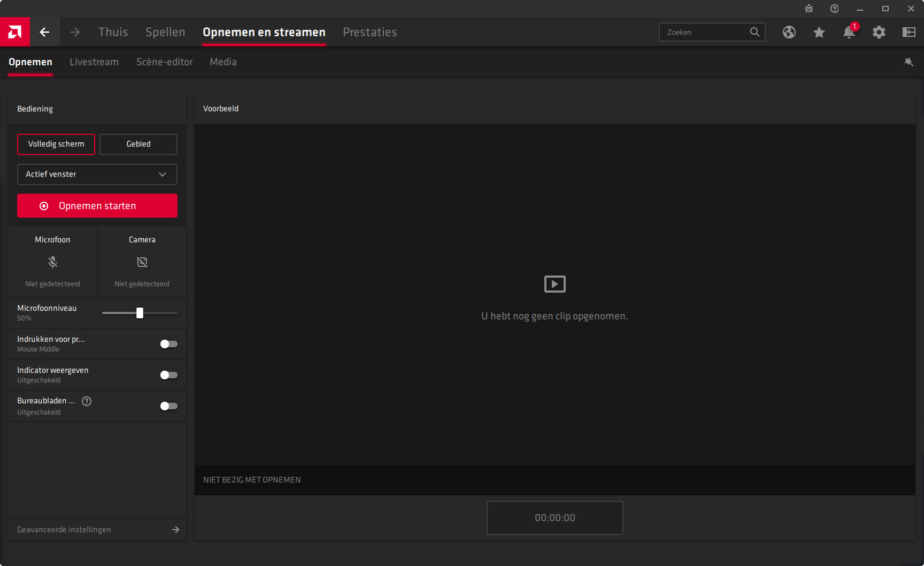Switch to the Livestream tab

point(94,62)
